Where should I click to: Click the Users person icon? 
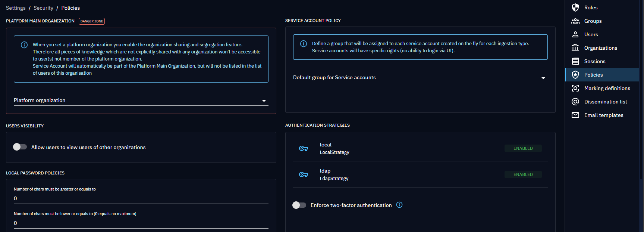tap(575, 34)
